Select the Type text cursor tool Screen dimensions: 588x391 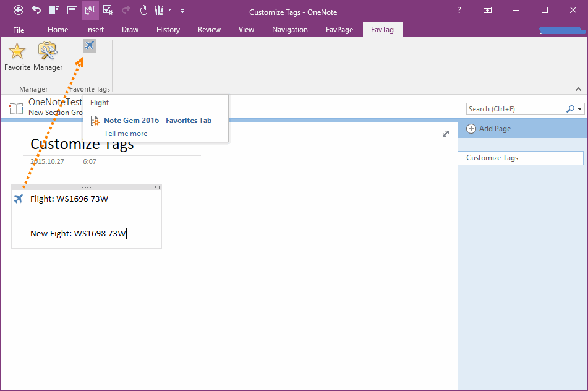90,10
